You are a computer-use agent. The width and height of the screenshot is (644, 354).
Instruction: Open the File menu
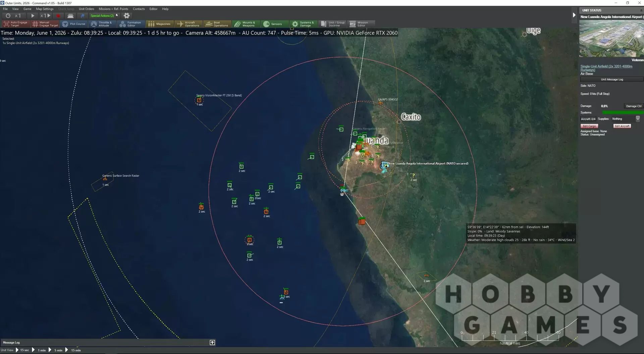5,9
